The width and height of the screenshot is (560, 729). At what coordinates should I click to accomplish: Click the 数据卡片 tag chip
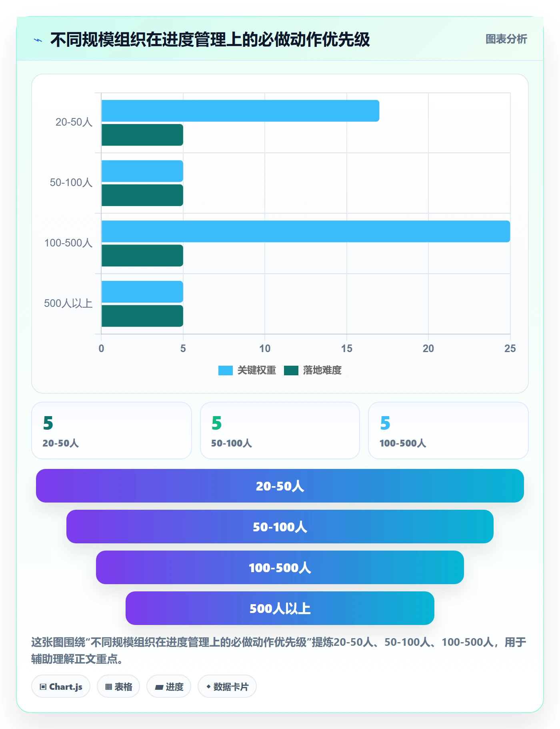pos(227,687)
